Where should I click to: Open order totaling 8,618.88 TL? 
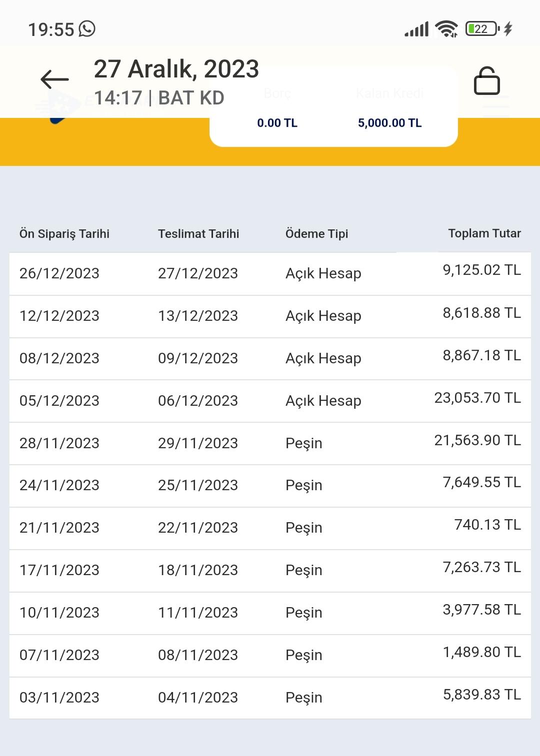270,316
